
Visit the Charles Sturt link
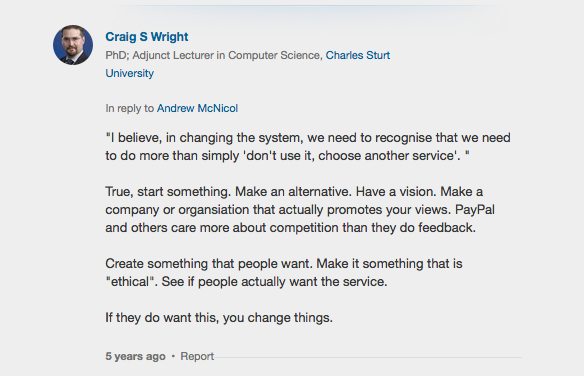[358, 55]
